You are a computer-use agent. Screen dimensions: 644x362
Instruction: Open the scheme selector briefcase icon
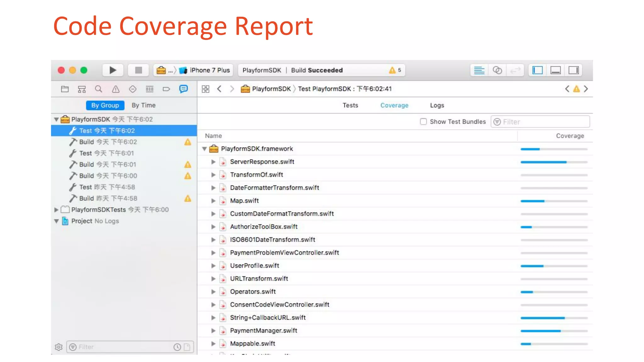[x=161, y=70]
